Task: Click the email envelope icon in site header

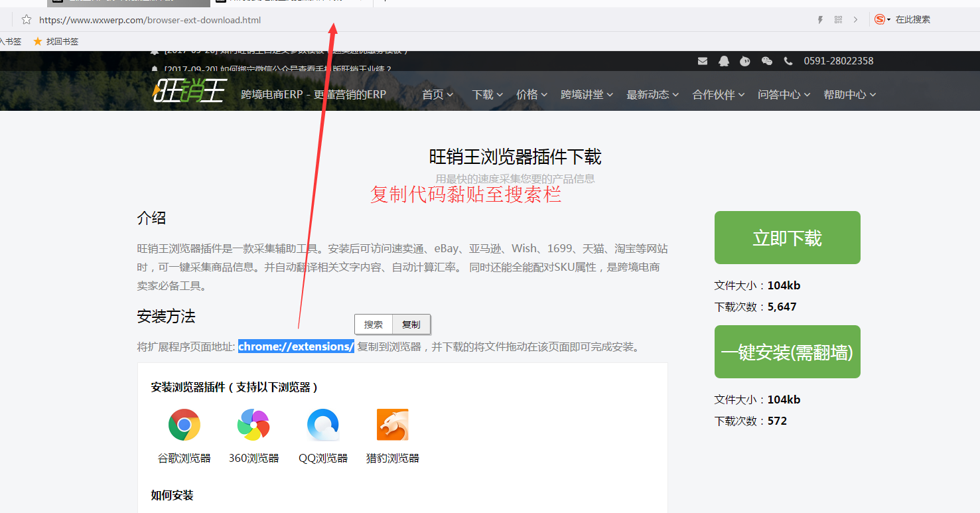Action: (703, 61)
